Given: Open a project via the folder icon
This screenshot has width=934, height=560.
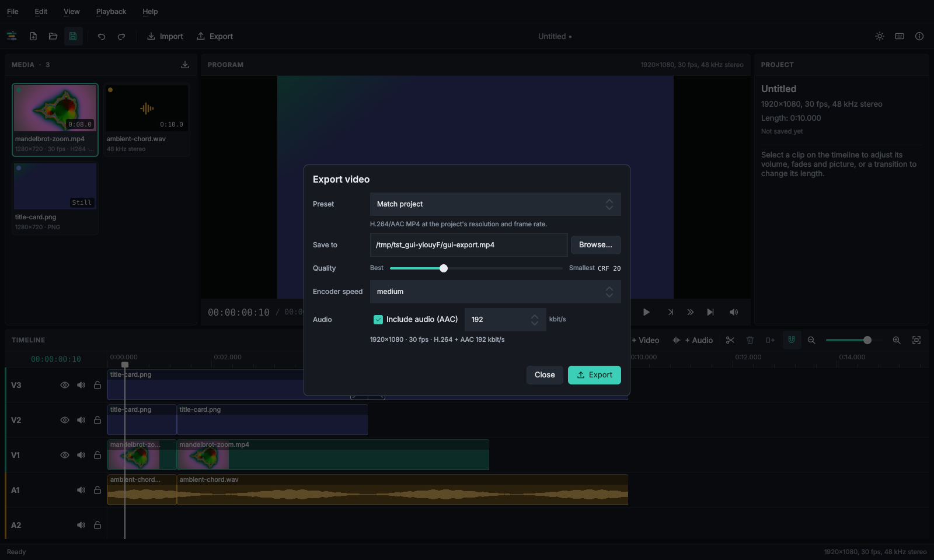Looking at the screenshot, I should (x=53, y=36).
